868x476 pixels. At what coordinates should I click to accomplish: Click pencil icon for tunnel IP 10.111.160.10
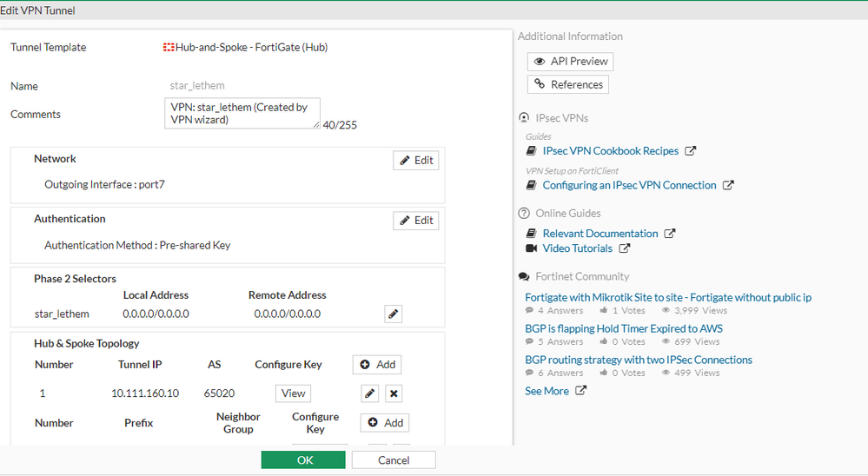click(x=370, y=393)
